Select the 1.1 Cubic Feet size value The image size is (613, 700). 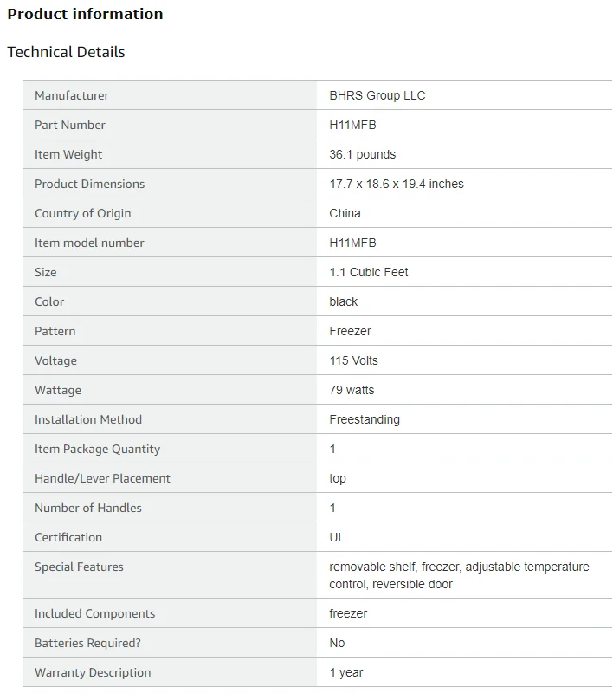click(369, 272)
